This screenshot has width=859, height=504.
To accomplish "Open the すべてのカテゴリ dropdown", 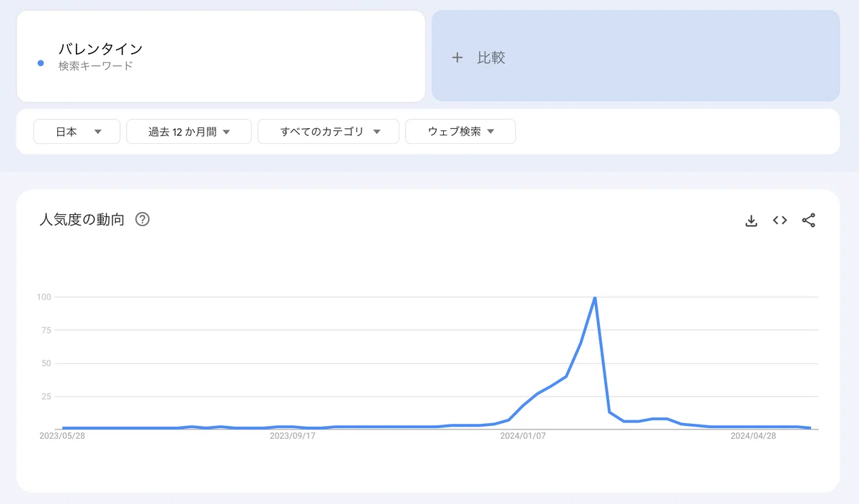I will (x=329, y=132).
